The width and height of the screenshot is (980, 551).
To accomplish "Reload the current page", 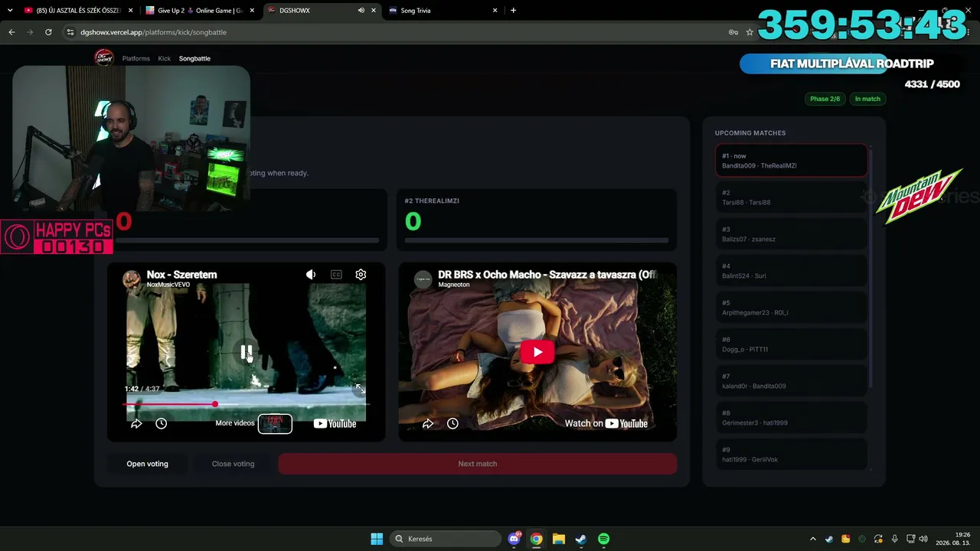I will pos(48,32).
